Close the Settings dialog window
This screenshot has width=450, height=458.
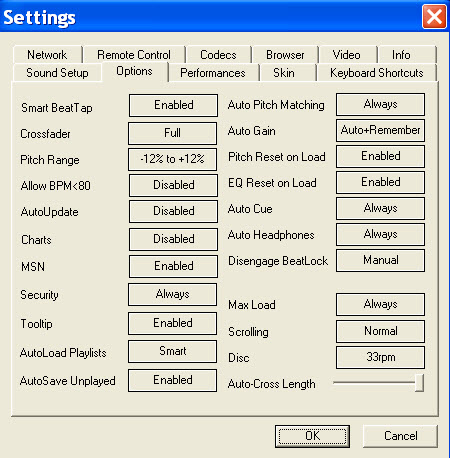[434, 17]
